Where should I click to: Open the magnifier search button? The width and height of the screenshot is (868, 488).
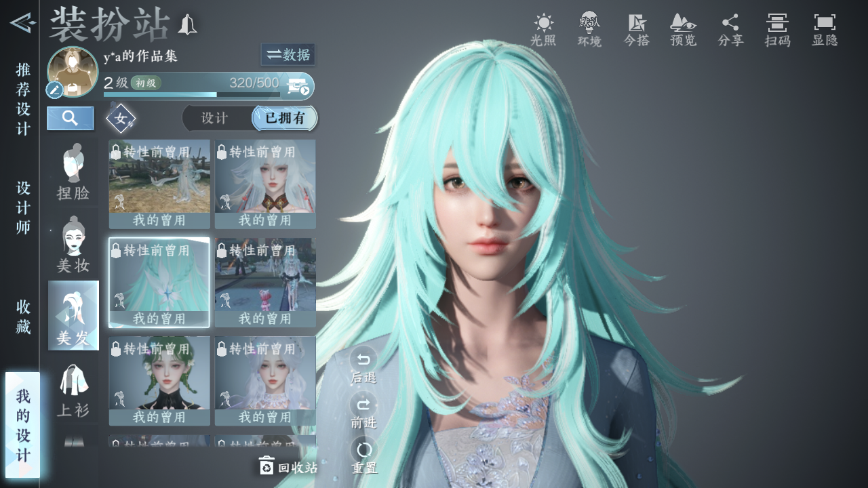[71, 118]
